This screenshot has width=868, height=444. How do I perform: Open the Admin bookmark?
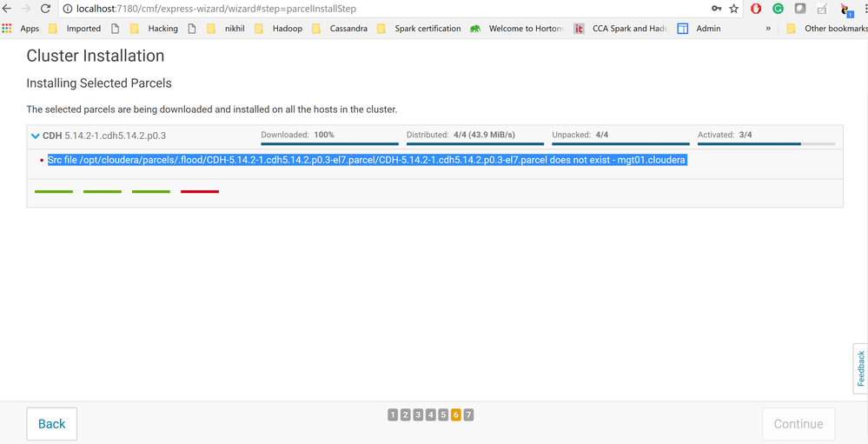[x=699, y=29]
